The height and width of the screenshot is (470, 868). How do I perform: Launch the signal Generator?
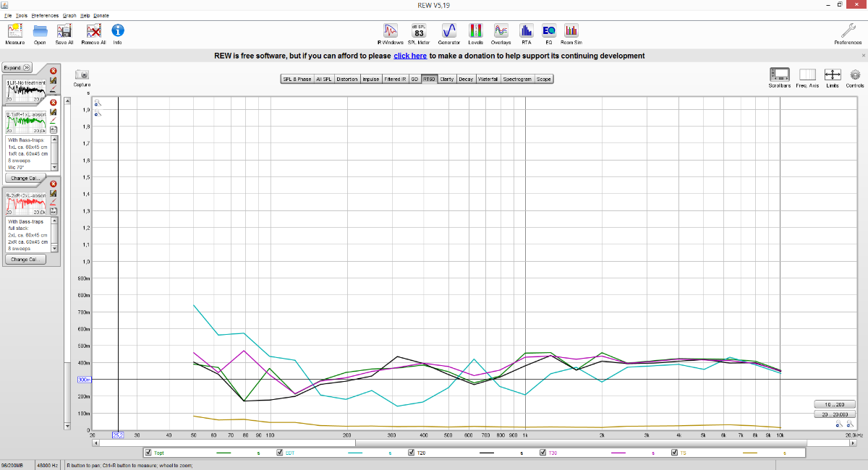(x=448, y=33)
